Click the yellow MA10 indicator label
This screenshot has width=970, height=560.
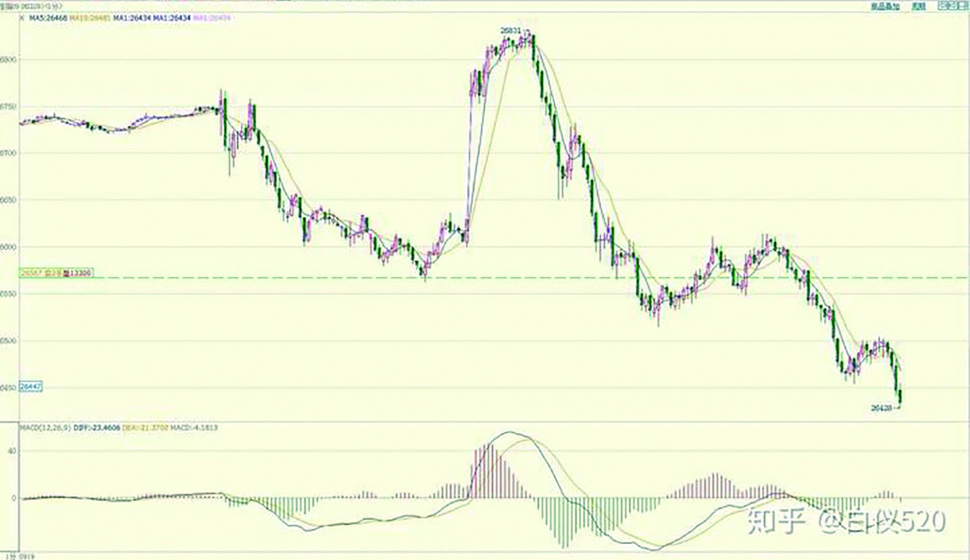coord(90,19)
